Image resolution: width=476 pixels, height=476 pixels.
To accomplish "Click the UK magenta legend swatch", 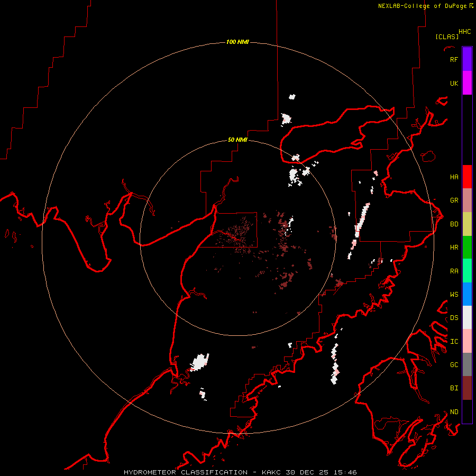I will (x=467, y=83).
